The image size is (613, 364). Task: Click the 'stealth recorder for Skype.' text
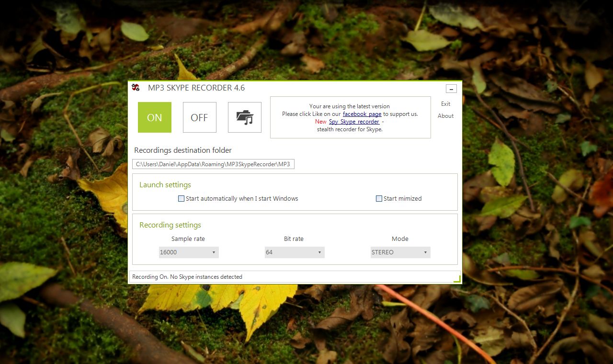click(350, 129)
